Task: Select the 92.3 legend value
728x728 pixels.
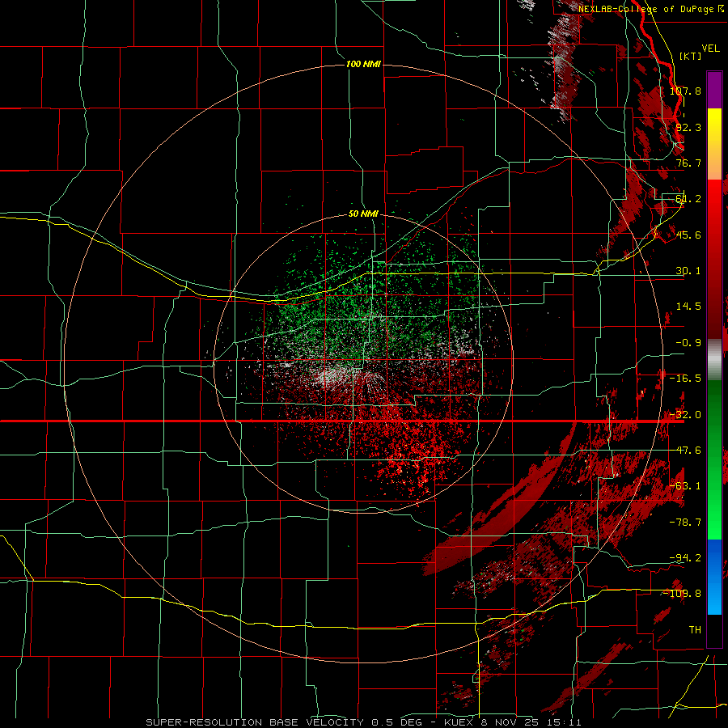Action: [688, 127]
